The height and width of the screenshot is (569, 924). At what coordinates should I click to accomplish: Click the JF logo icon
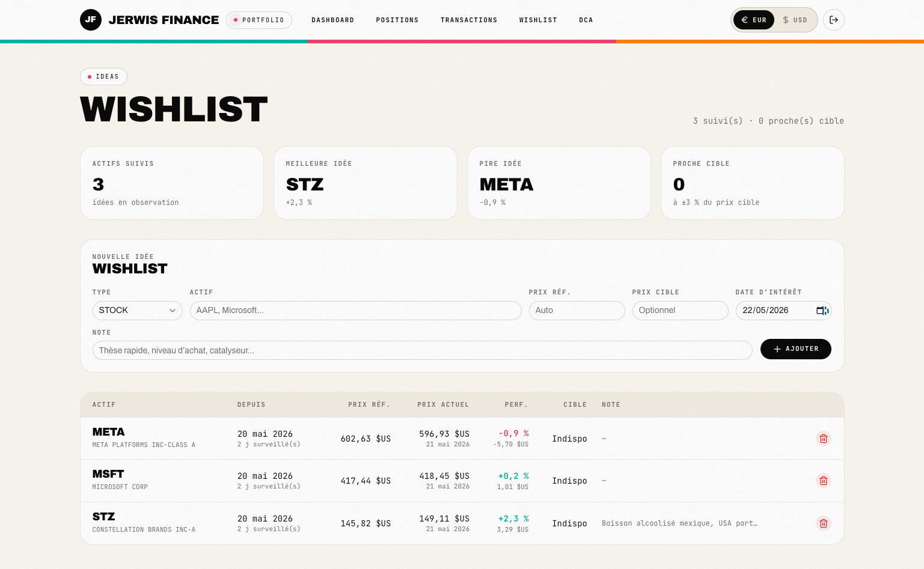tap(91, 20)
